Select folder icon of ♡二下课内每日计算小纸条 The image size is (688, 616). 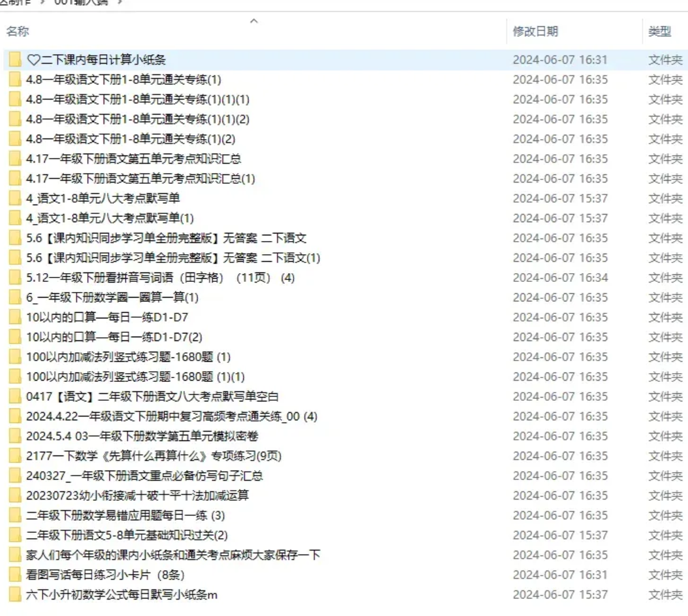(15, 60)
